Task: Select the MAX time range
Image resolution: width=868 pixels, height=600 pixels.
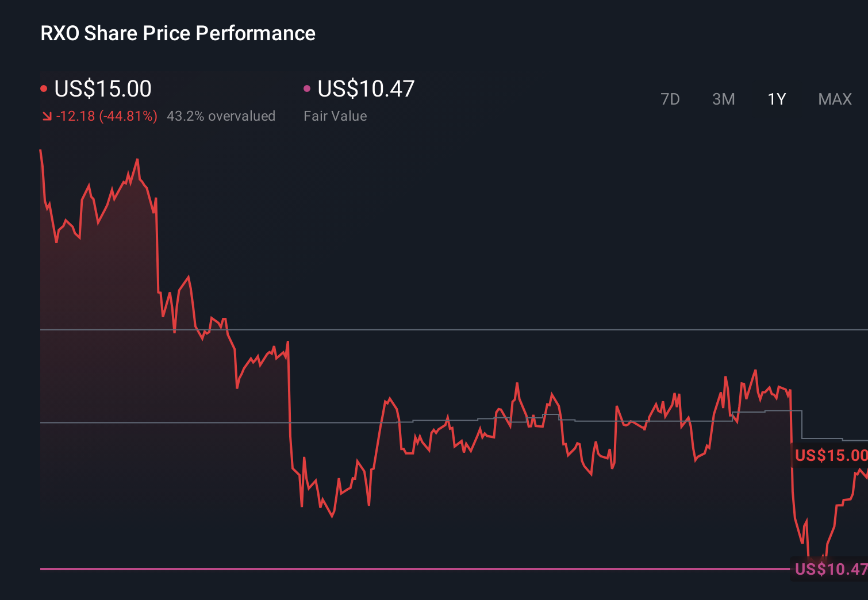Action: pos(834,99)
